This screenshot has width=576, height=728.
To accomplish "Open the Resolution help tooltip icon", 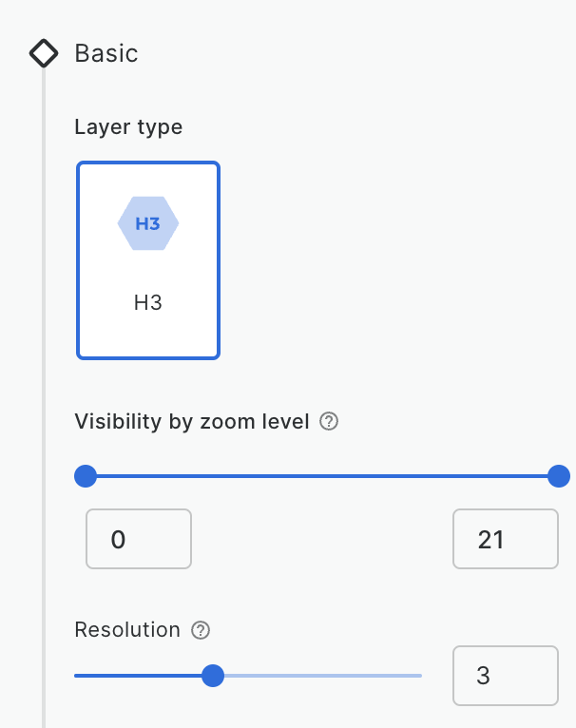I will point(201,630).
